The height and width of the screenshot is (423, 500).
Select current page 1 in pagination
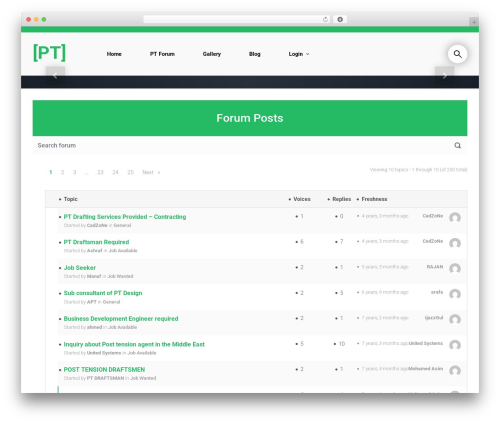(x=51, y=172)
